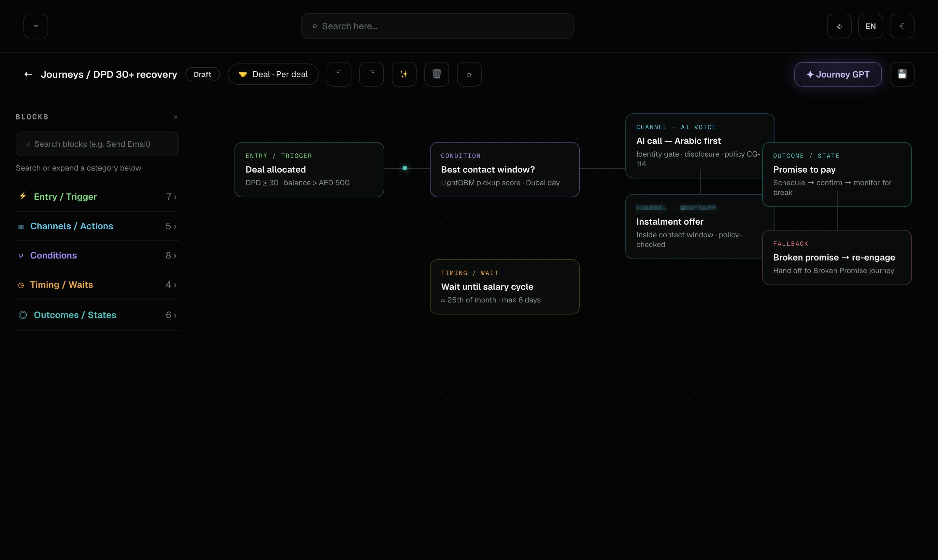The height and width of the screenshot is (560, 938).
Task: Click the Journeys / DPD 30+ recovery title
Action: 109,74
